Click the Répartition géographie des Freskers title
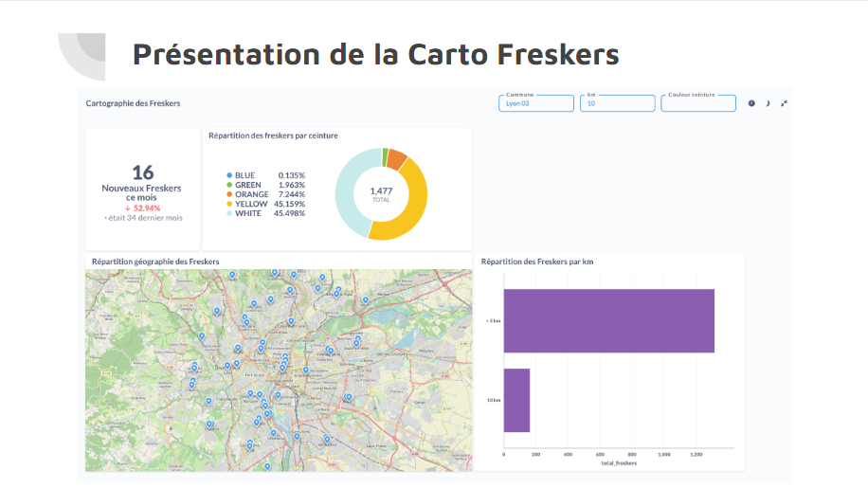 pos(155,261)
